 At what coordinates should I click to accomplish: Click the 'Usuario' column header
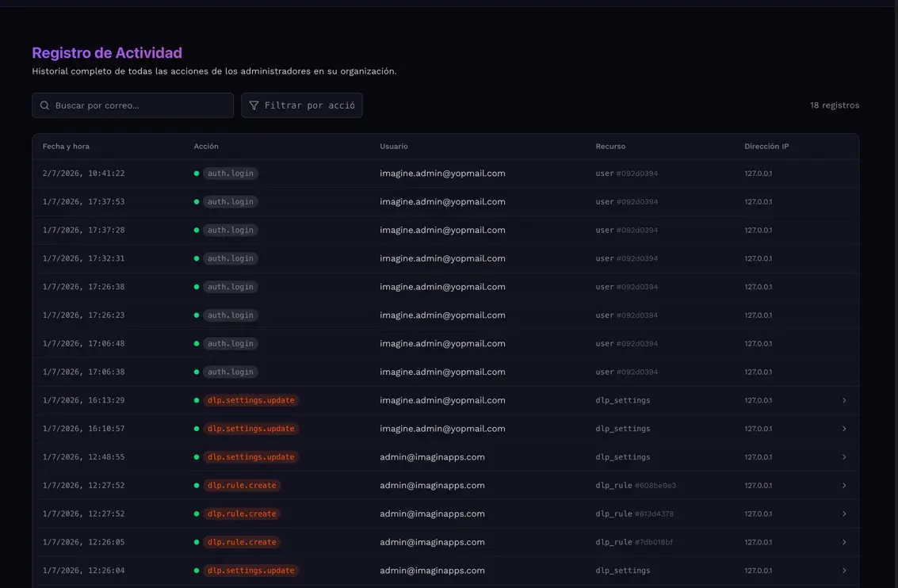[394, 147]
